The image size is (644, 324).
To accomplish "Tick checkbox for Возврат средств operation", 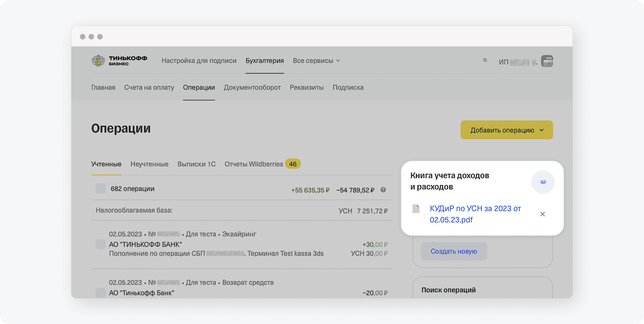I will 100,292.
